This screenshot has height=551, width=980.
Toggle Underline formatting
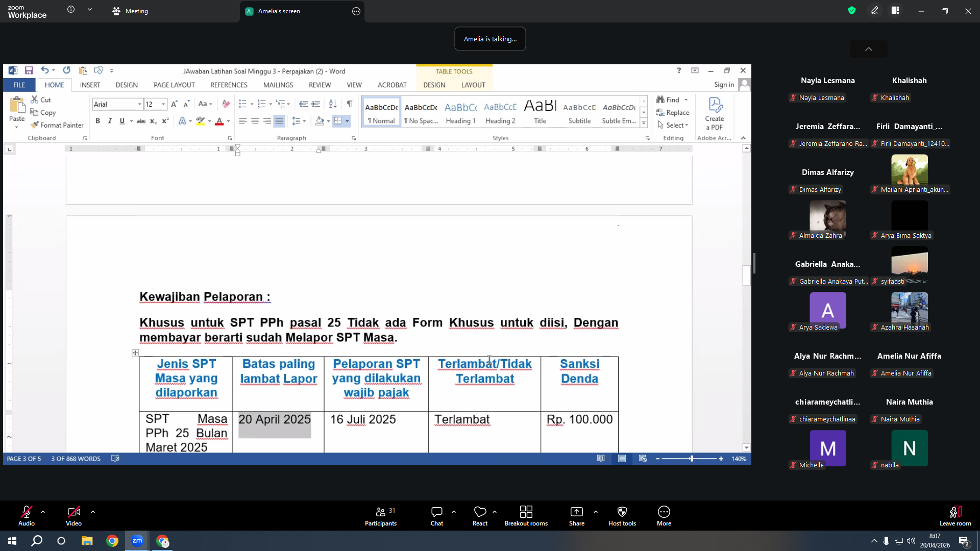pyautogui.click(x=122, y=121)
